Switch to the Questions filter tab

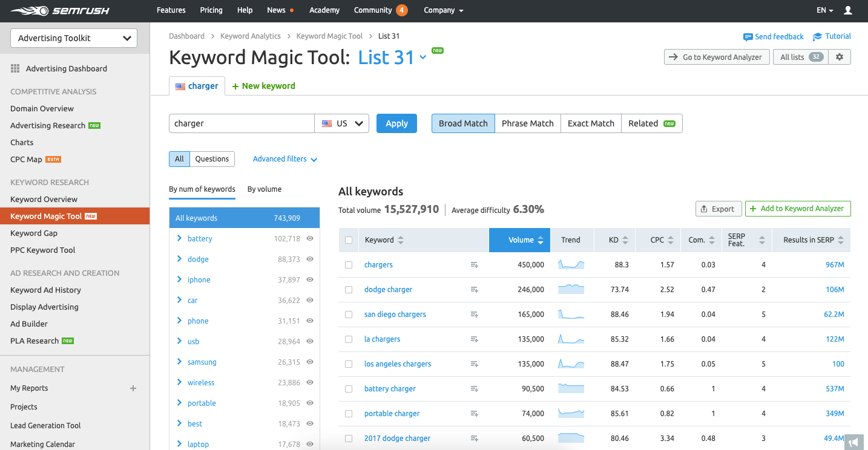tap(212, 159)
